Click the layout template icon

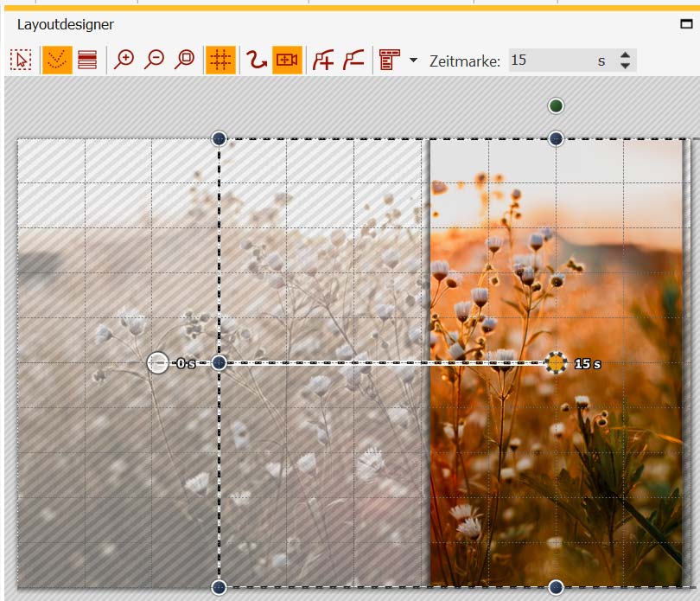[x=389, y=61]
